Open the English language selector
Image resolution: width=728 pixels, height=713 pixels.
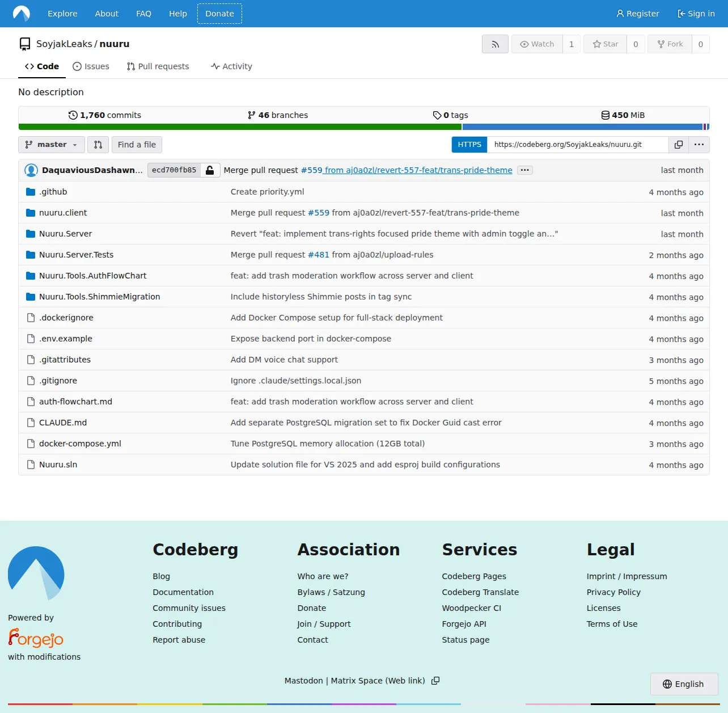pyautogui.click(x=684, y=684)
